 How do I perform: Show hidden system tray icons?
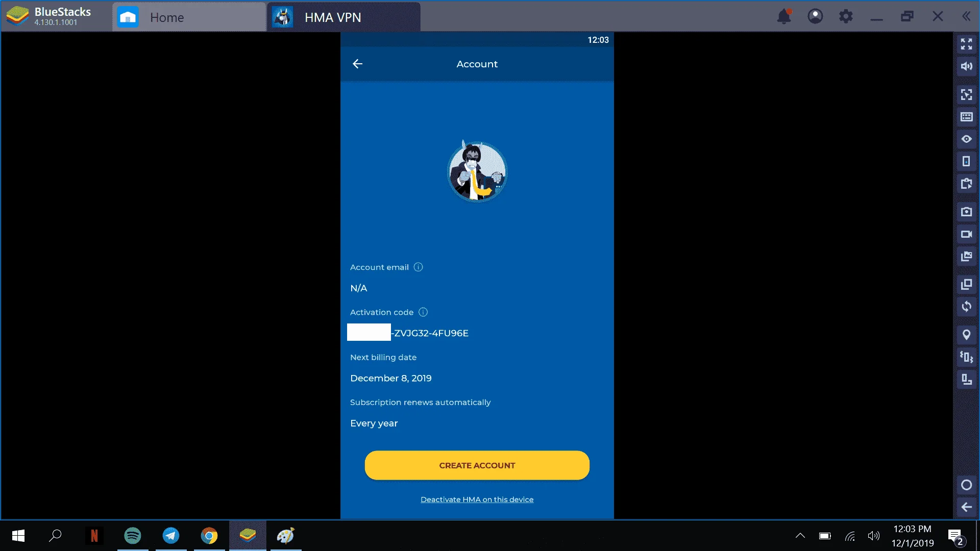[x=800, y=536]
